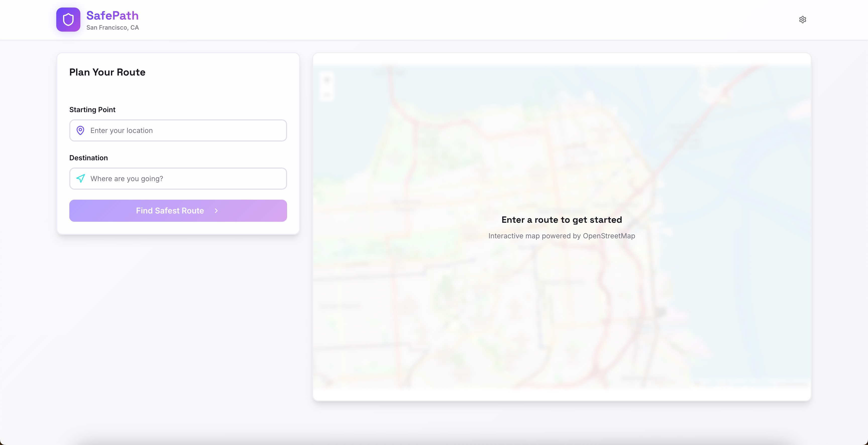Click the SafePath shield logo
868x445 pixels.
68,20
